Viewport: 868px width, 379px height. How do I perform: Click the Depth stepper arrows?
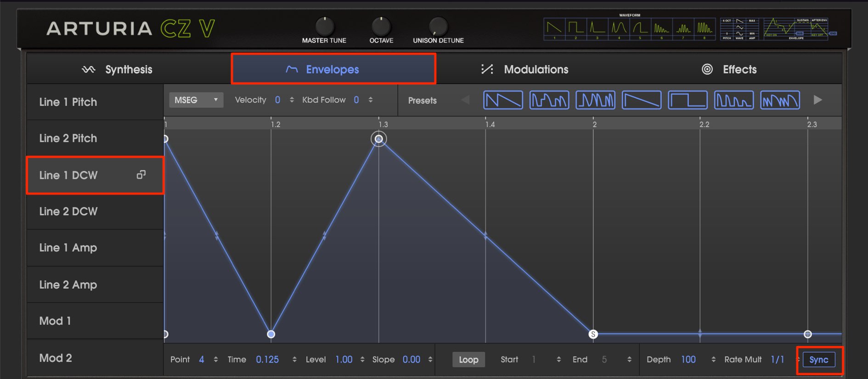[713, 360]
